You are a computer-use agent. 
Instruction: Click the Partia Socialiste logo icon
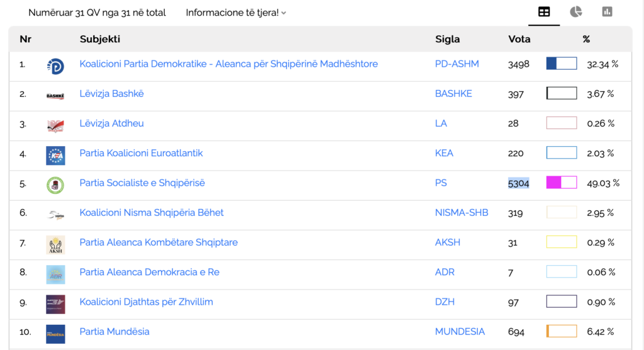coord(55,185)
